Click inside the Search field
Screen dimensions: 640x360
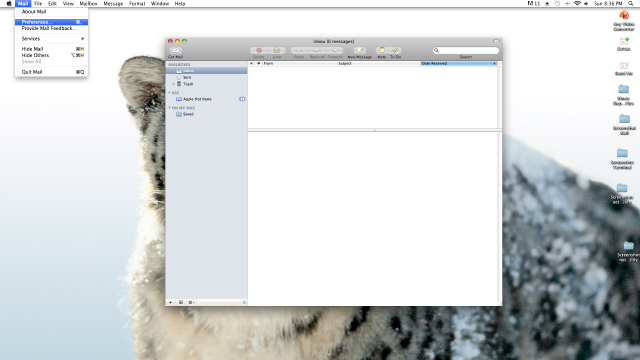(x=466, y=50)
